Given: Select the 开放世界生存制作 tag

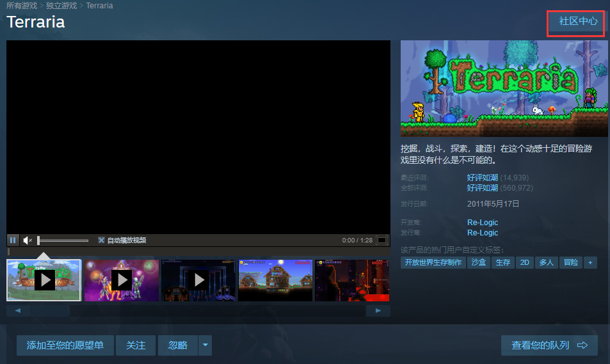Looking at the screenshot, I should point(433,262).
